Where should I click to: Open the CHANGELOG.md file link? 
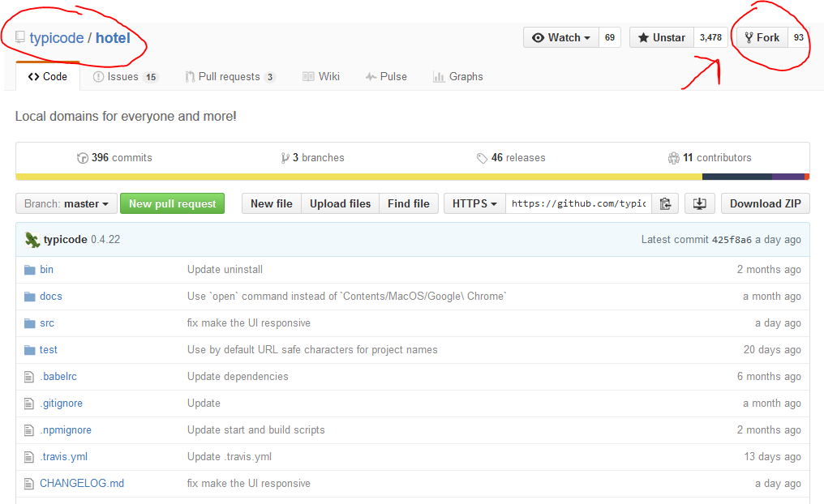click(x=82, y=484)
